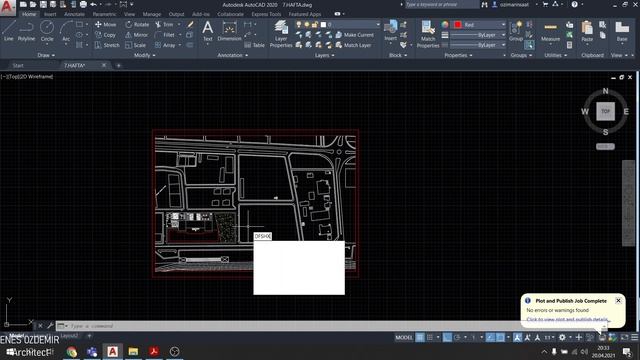The image size is (640, 360).
Task: Click Match Properties tool
Action: coord(428,34)
